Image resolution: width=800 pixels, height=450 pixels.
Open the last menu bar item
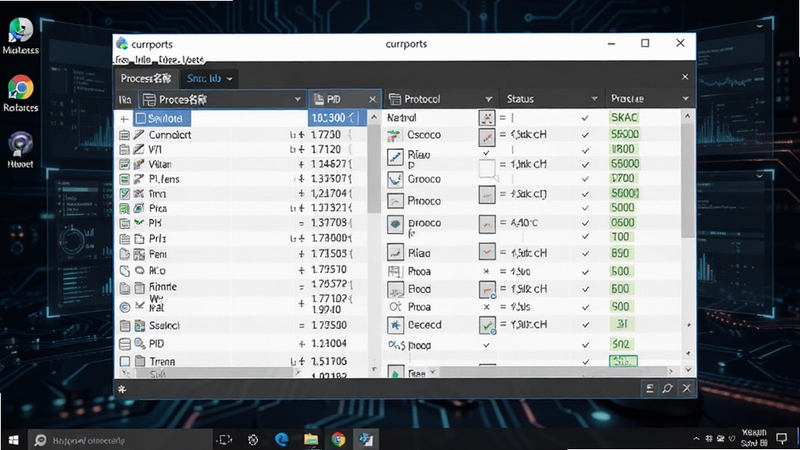tap(193, 60)
